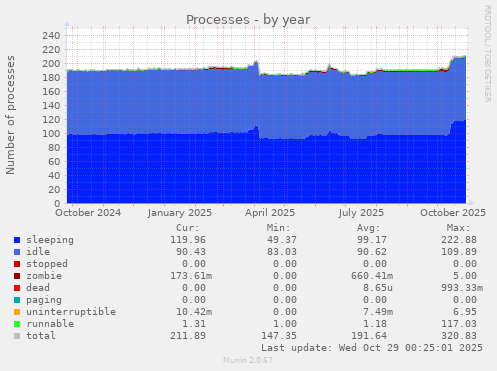Click the 'Max:' column header
This screenshot has width=497, height=371.
pyautogui.click(x=459, y=228)
